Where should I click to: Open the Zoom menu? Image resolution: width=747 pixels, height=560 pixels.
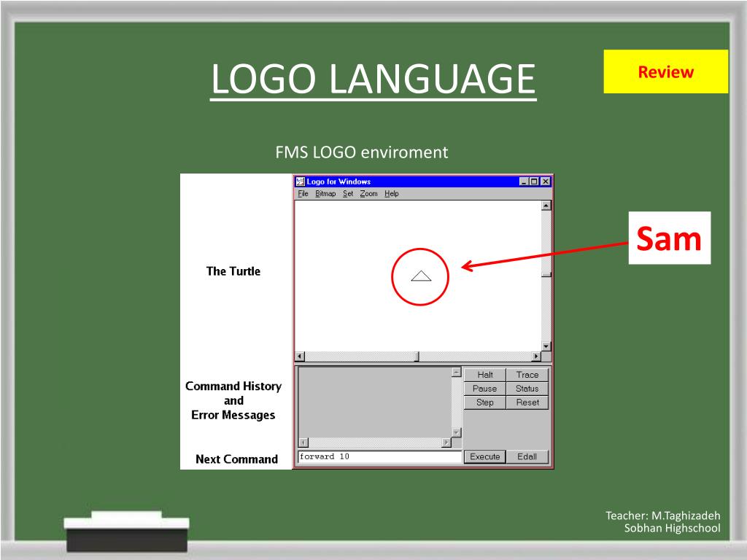pos(368,194)
